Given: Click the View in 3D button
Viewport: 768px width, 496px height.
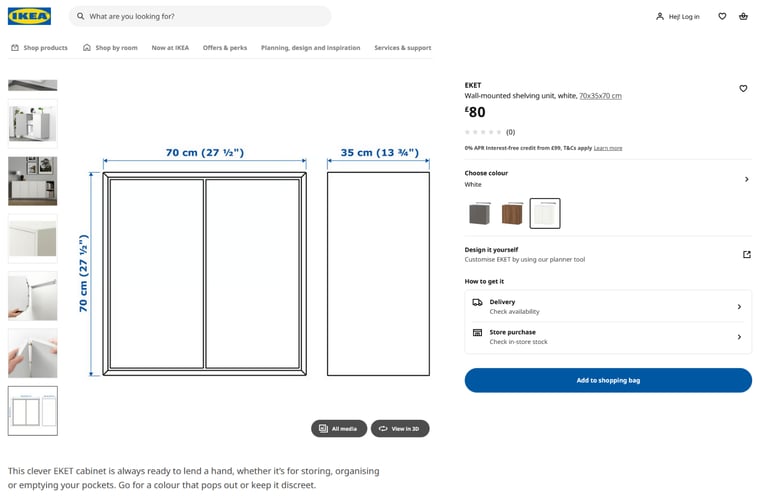Looking at the screenshot, I should click(400, 428).
